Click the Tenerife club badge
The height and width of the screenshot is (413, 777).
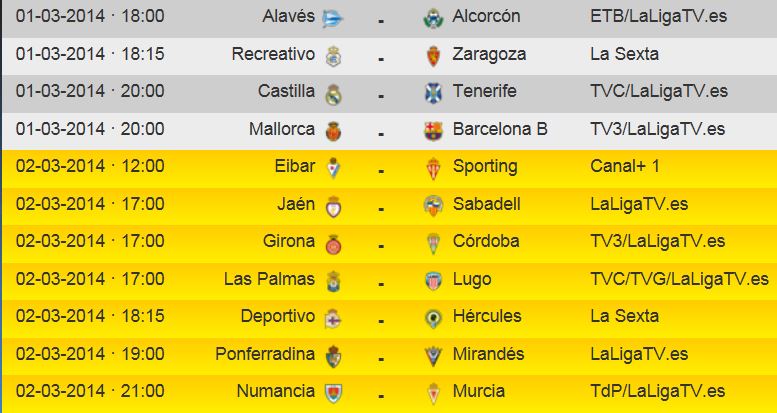[433, 93]
